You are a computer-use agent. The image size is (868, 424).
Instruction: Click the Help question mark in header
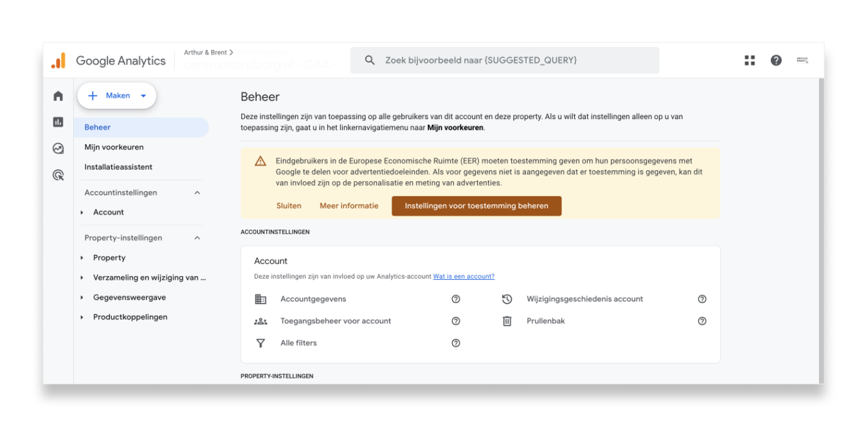776,60
